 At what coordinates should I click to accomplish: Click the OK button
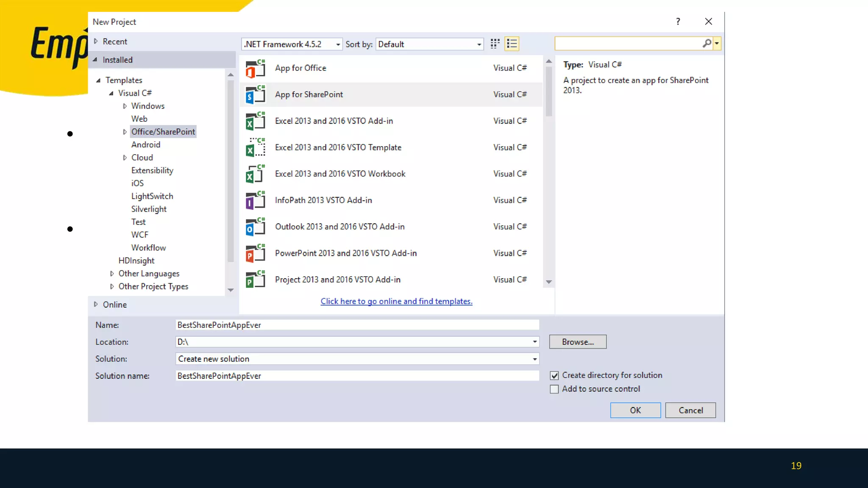(635, 410)
